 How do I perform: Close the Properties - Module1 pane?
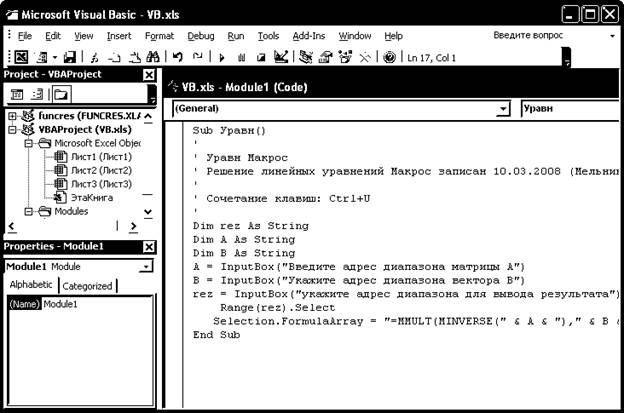(148, 247)
